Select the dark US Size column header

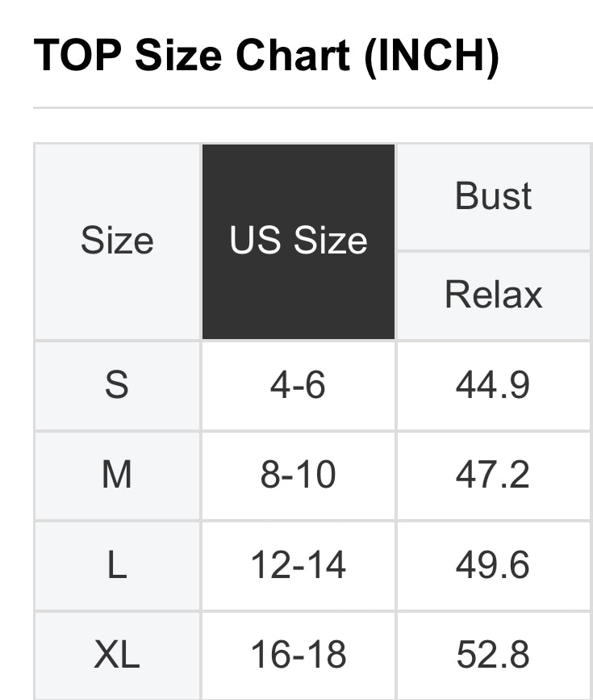(x=299, y=241)
